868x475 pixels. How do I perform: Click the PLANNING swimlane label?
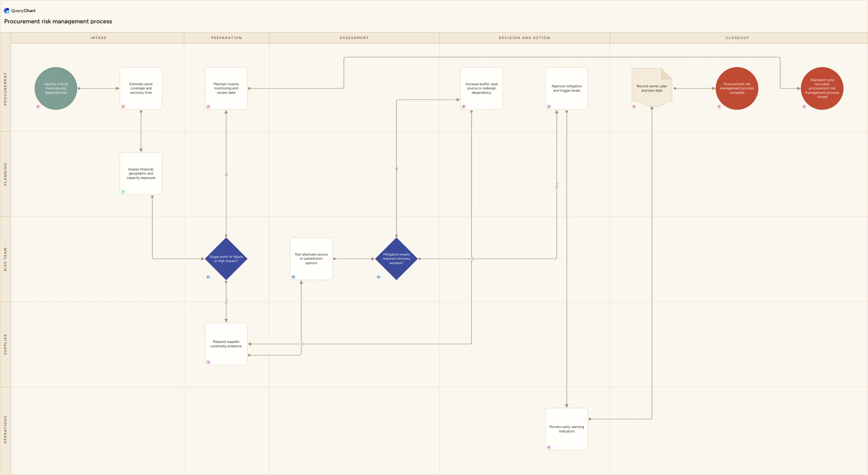pyautogui.click(x=5, y=174)
